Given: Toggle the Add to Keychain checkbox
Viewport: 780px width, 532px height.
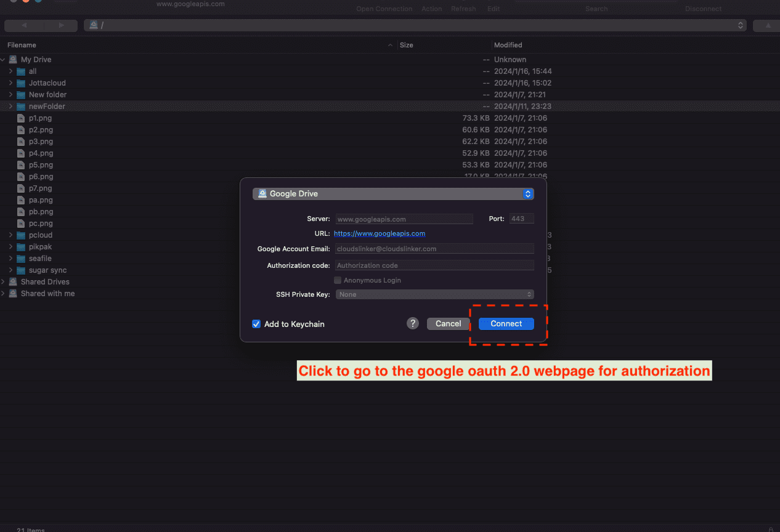Looking at the screenshot, I should (256, 324).
